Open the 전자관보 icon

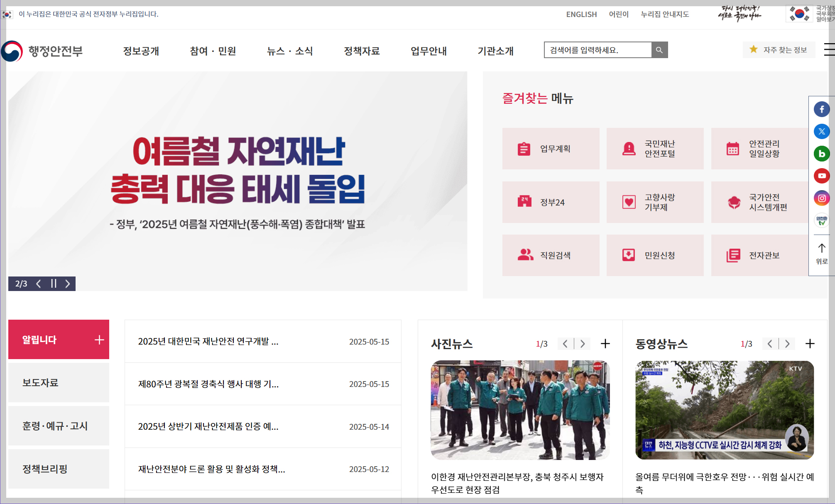733,255
